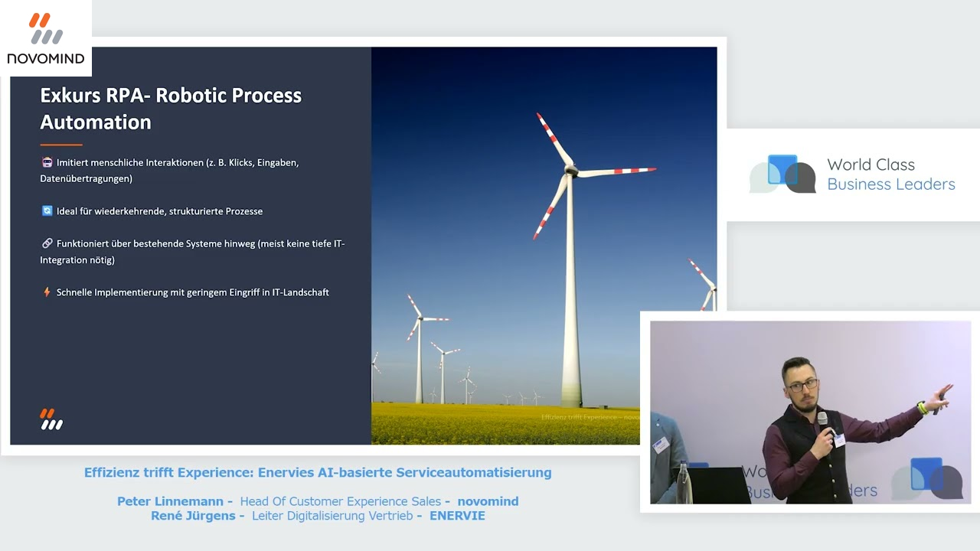Select the 'World Class Business Leaders' banner panel
Image resolution: width=980 pixels, height=551 pixels.
coord(854,174)
